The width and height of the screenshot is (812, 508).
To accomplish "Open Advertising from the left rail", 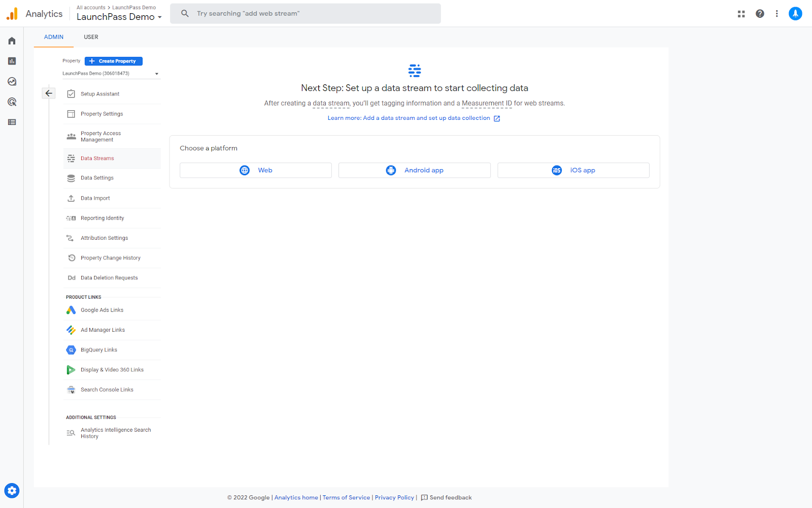I will (x=12, y=102).
